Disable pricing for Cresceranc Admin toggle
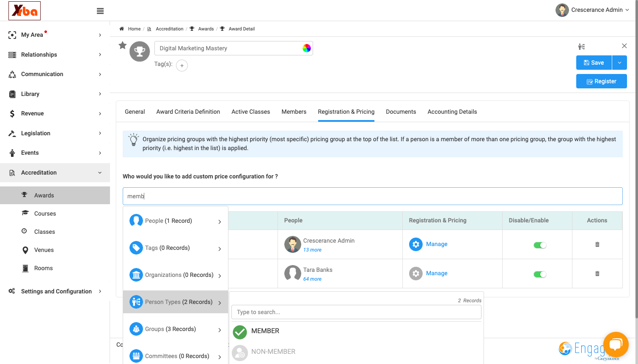This screenshot has height=364, width=638. [x=540, y=245]
